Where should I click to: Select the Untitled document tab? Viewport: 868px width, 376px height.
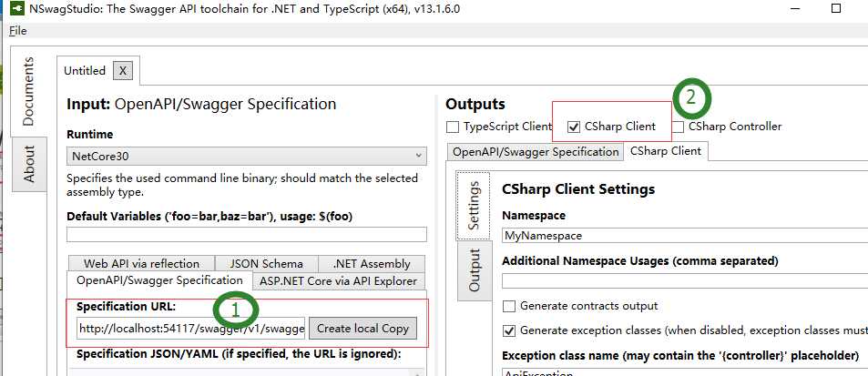pyautogui.click(x=84, y=71)
